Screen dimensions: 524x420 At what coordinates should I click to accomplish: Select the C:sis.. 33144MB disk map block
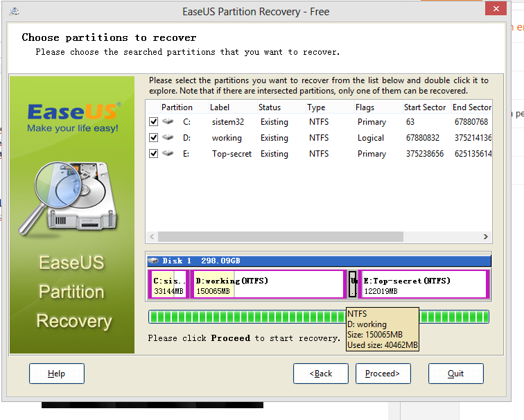168,284
